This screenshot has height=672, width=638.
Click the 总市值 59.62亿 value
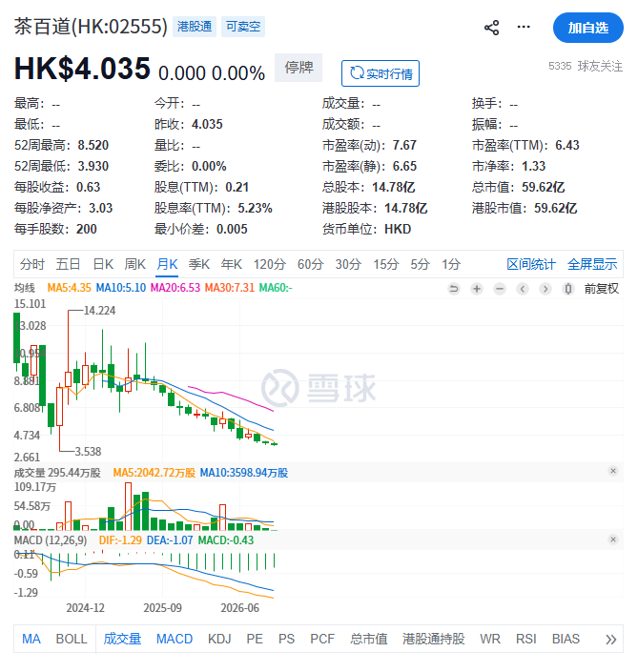[x=543, y=187]
